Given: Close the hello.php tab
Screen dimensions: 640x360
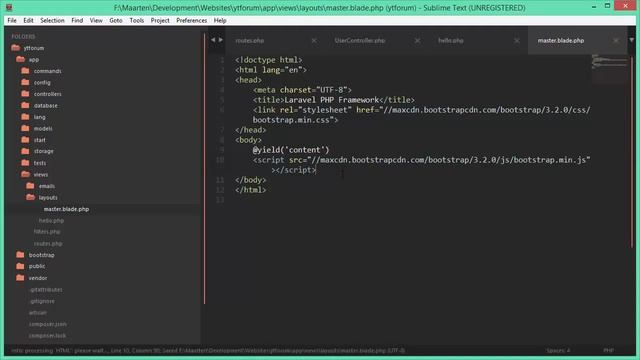Looking at the screenshot, I should (517, 40).
